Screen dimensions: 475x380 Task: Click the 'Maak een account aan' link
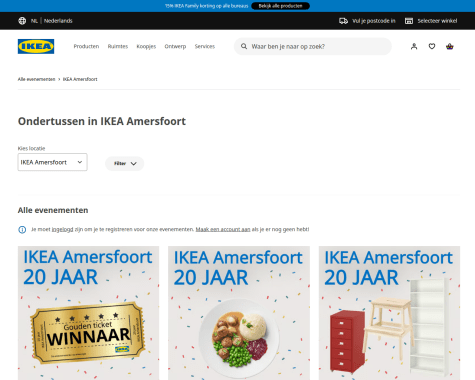click(x=223, y=229)
